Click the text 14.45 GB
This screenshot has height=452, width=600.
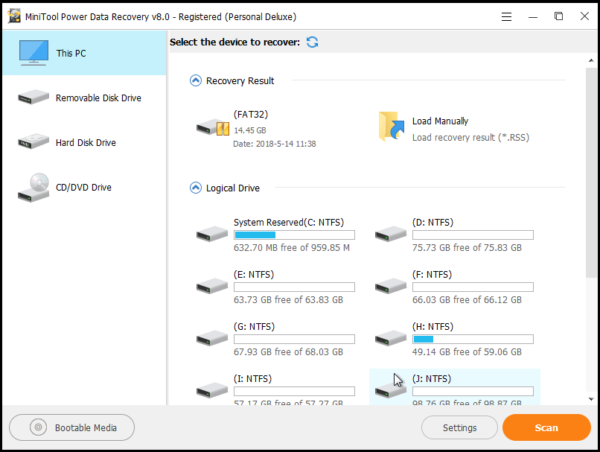point(250,130)
